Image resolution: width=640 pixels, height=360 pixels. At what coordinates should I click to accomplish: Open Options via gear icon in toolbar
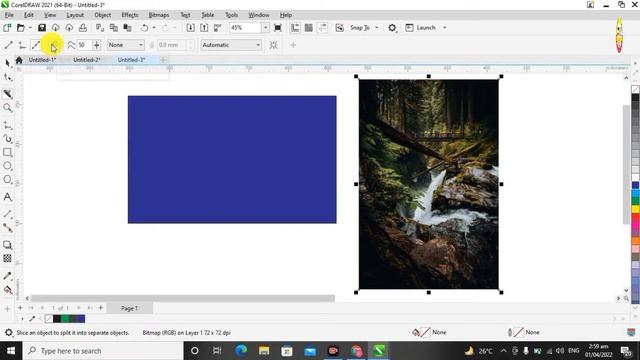point(392,28)
